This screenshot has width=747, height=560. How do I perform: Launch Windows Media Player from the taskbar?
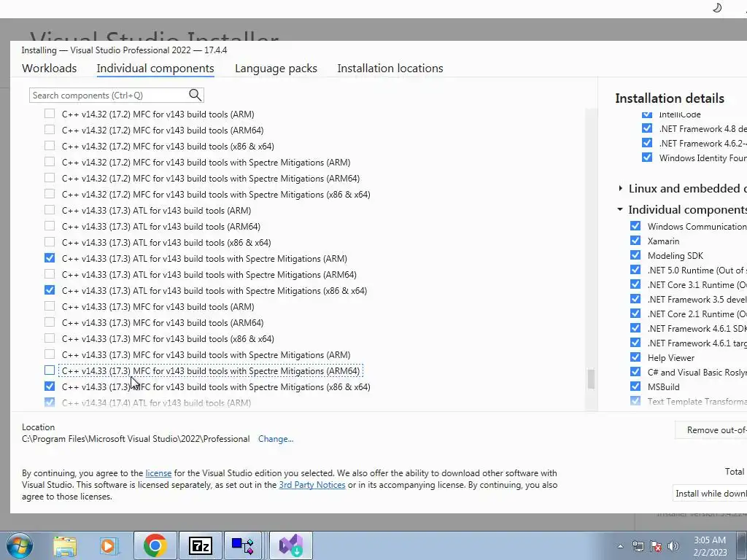pyautogui.click(x=108, y=546)
